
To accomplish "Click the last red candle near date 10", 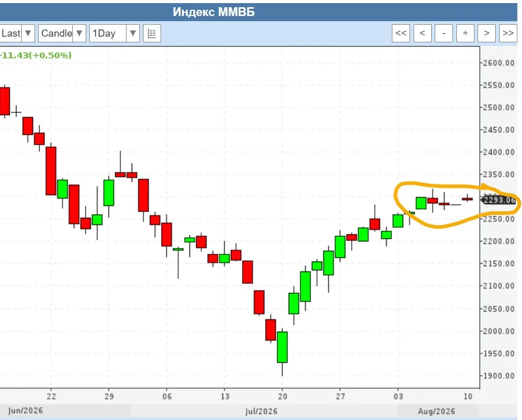I will pyautogui.click(x=467, y=199).
